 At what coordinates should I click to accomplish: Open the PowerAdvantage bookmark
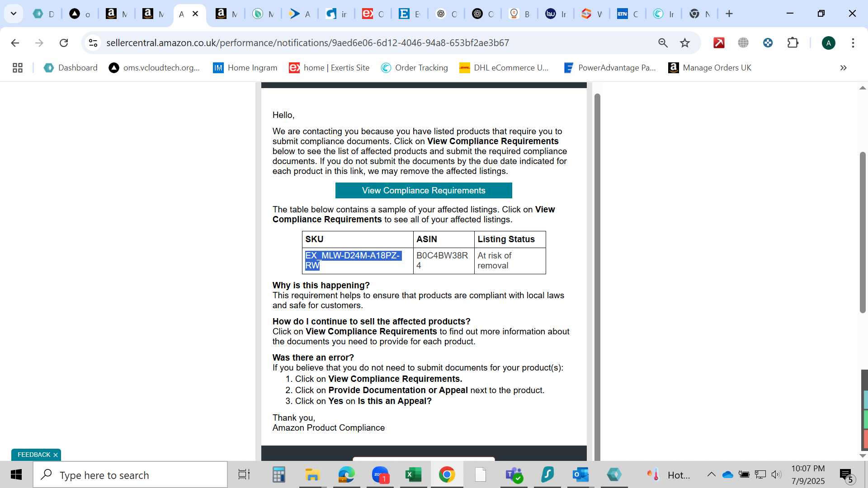pyautogui.click(x=609, y=68)
